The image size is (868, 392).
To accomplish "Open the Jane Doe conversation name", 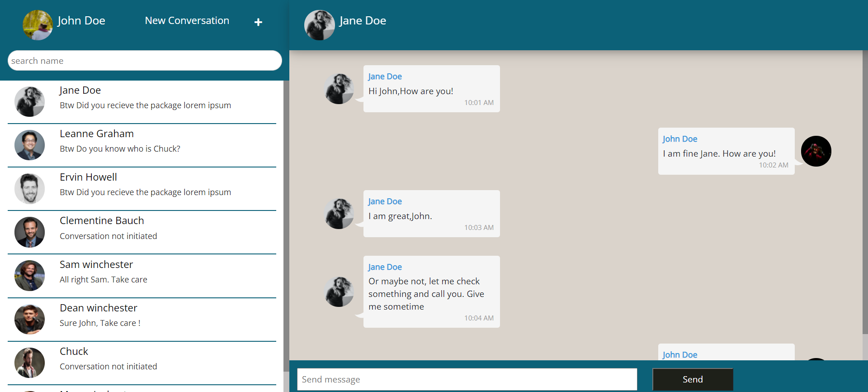I will click(x=80, y=91).
